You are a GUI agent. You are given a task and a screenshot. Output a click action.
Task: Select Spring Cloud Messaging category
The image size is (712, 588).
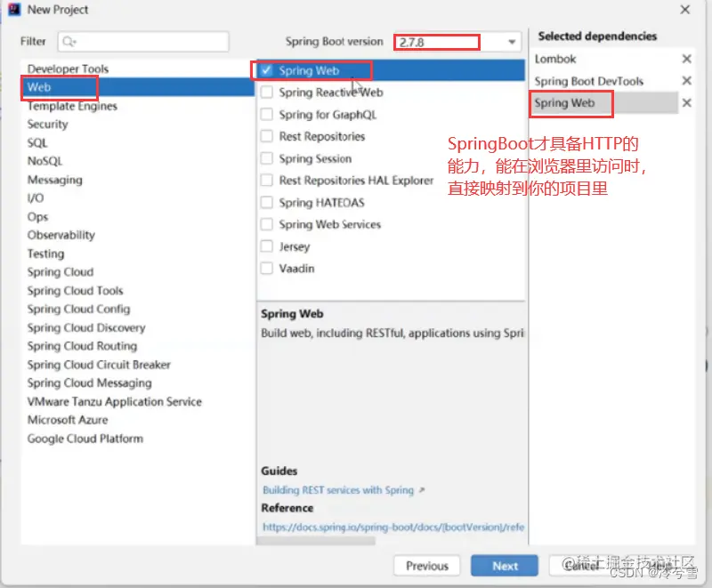click(x=90, y=383)
